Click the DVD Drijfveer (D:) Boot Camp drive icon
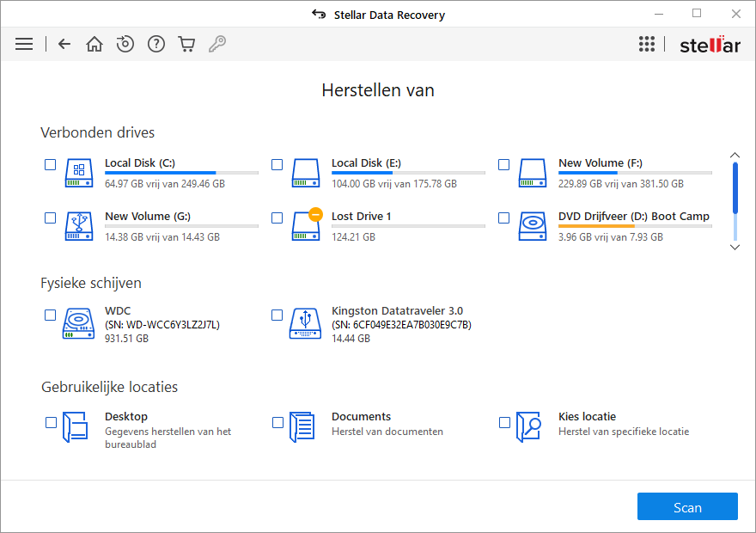 (533, 226)
